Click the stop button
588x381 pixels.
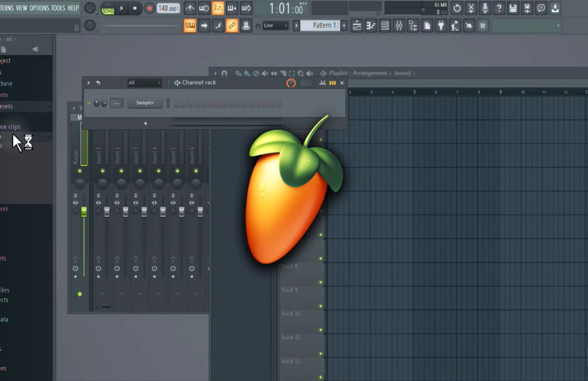[x=135, y=8]
